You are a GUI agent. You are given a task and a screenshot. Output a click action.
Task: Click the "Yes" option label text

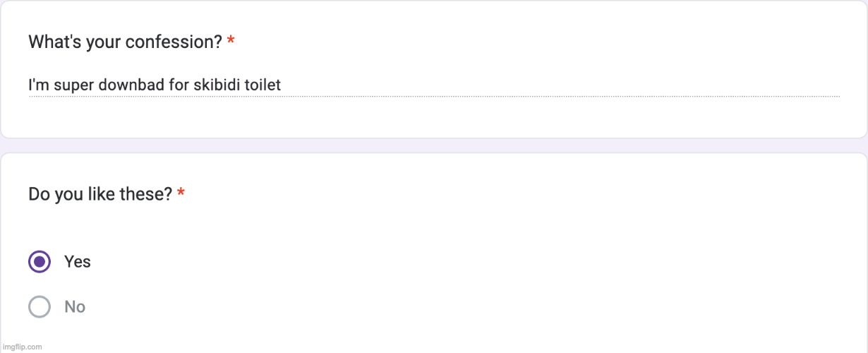(x=78, y=262)
